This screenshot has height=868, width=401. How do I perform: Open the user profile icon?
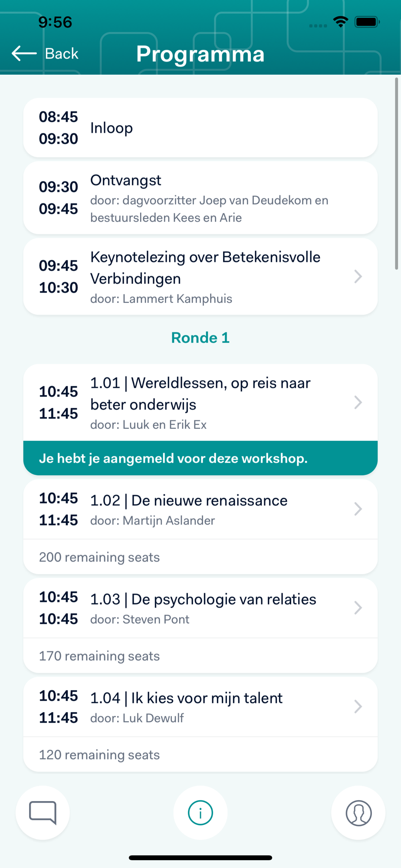coord(358,812)
